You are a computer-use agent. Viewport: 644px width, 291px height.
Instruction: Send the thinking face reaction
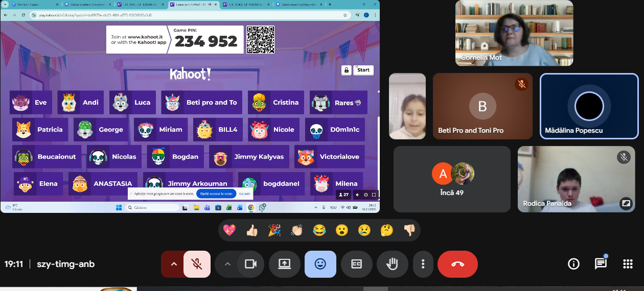387,230
